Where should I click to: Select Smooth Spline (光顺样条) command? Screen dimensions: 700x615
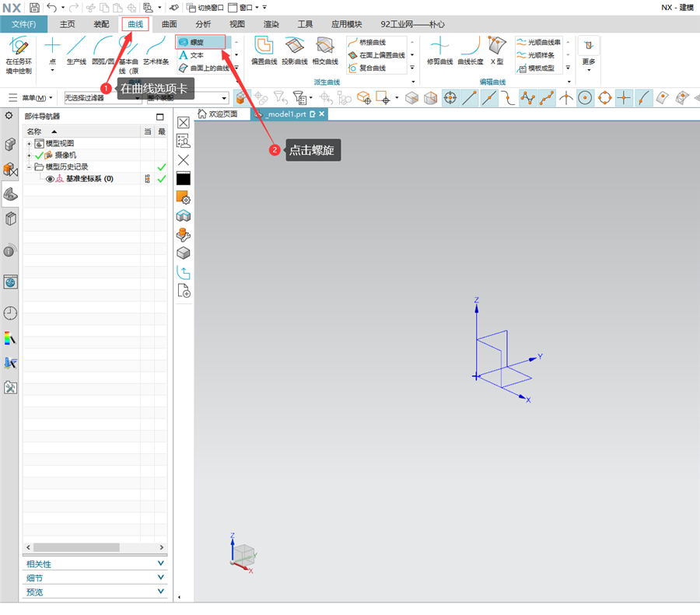click(x=536, y=55)
